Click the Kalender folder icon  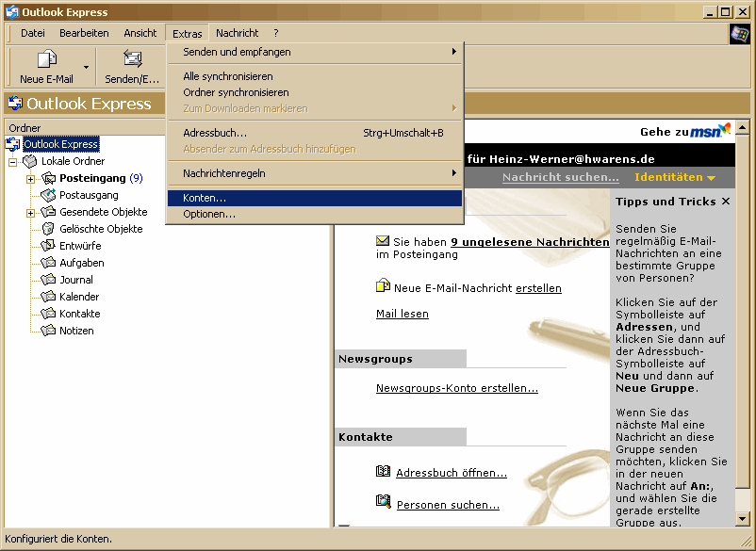click(48, 297)
